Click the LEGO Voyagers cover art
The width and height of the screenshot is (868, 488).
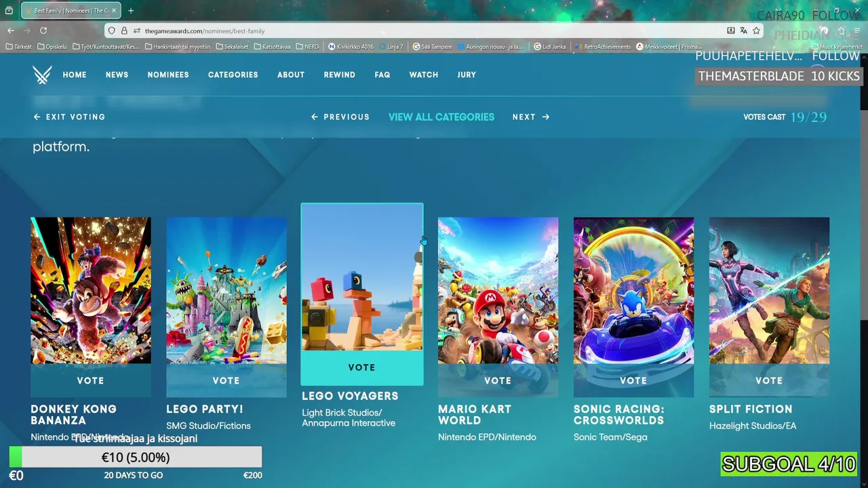click(x=362, y=277)
